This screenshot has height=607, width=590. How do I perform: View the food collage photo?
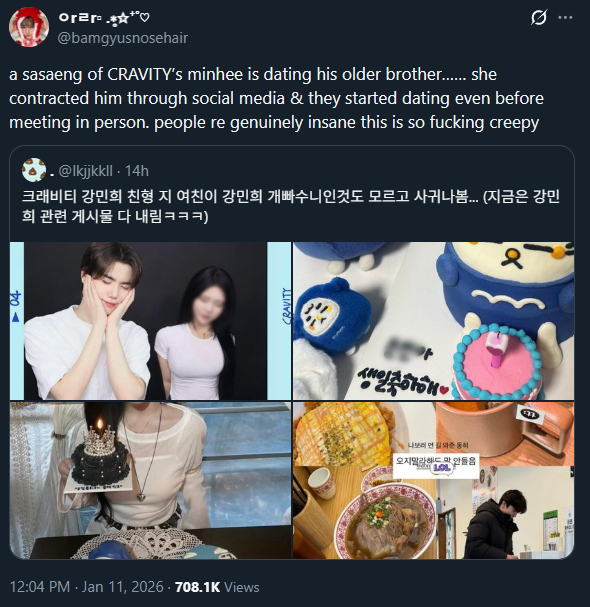tap(433, 480)
